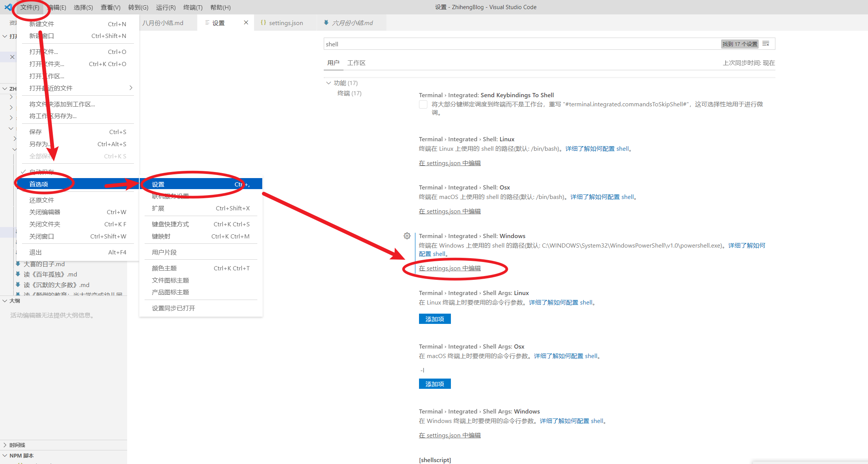Click markdown icon on 六月份小结.md tab
Screen dimensions: 868x464
click(x=326, y=23)
